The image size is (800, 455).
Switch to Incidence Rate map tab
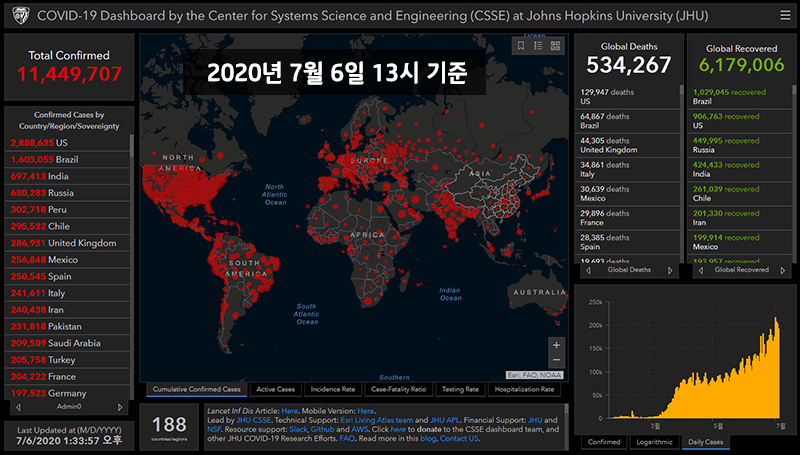(333, 389)
